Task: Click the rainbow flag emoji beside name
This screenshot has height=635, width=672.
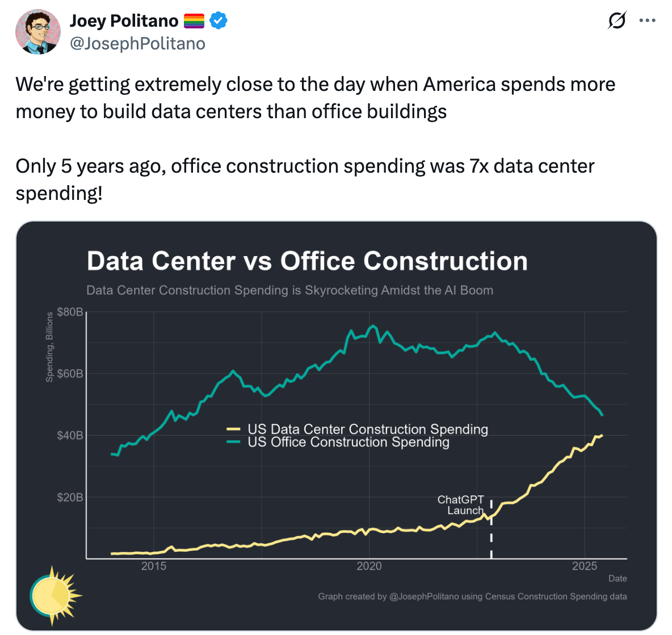Action: (x=194, y=20)
